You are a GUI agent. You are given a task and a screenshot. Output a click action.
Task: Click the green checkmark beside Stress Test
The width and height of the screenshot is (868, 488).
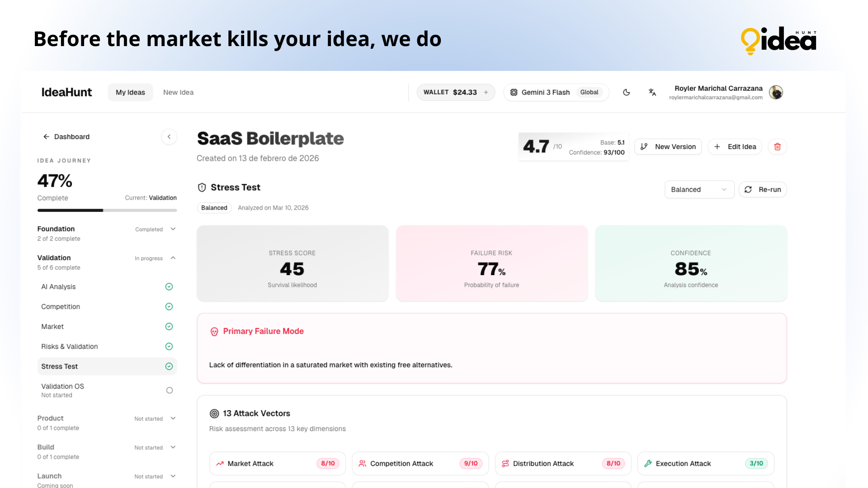[x=169, y=366]
